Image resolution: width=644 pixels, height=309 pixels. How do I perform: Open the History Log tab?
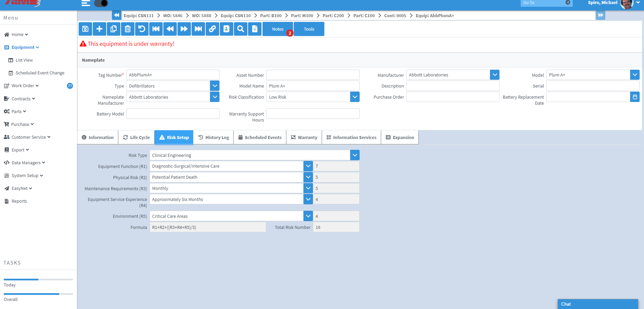(213, 137)
